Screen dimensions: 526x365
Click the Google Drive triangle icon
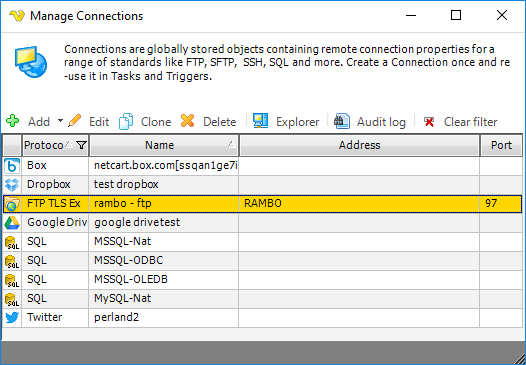point(12,222)
